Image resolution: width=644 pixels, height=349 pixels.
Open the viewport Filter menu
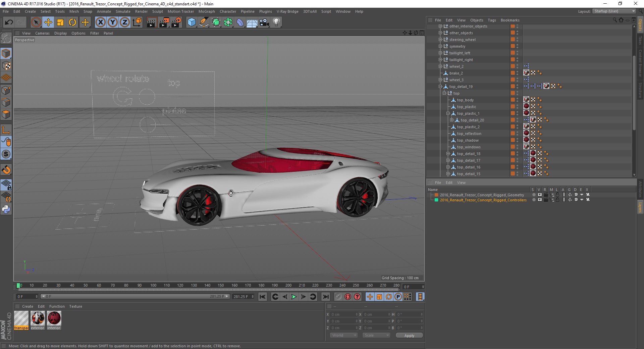coord(95,33)
